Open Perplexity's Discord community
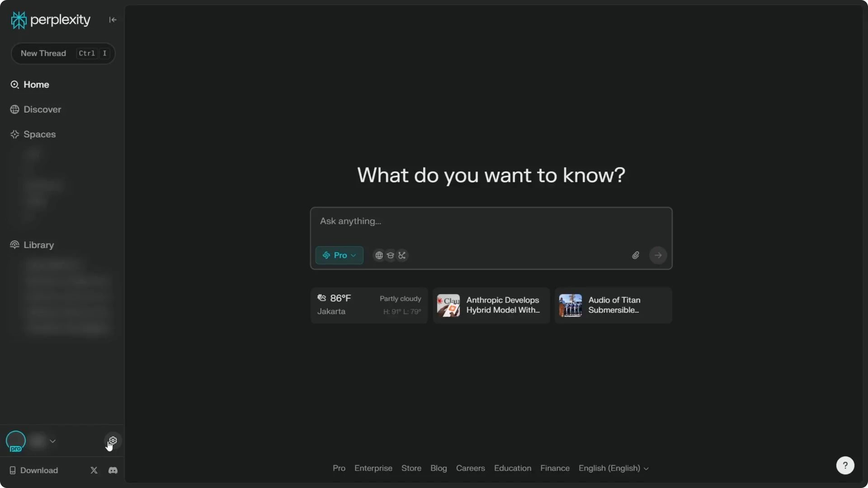Viewport: 868px width, 488px height. tap(113, 470)
